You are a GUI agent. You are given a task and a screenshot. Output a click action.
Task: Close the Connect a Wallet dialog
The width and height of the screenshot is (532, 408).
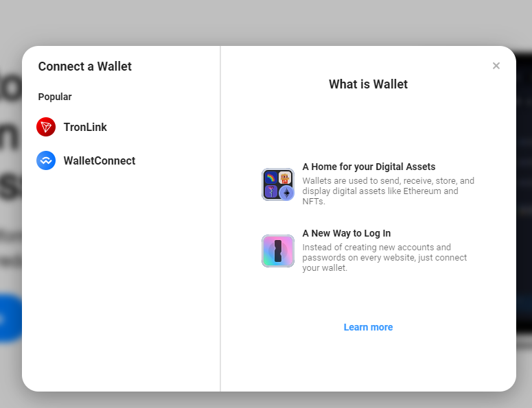point(496,66)
